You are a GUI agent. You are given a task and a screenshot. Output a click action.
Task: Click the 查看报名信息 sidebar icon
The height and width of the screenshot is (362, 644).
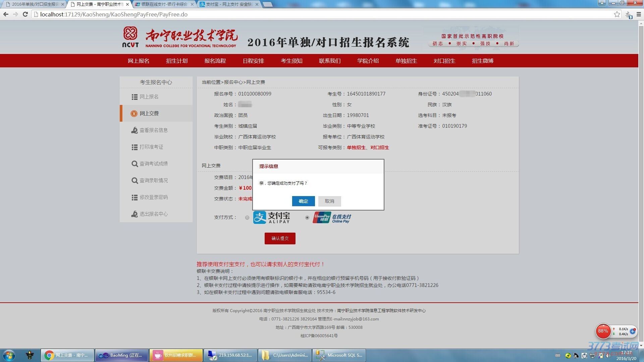(x=135, y=130)
